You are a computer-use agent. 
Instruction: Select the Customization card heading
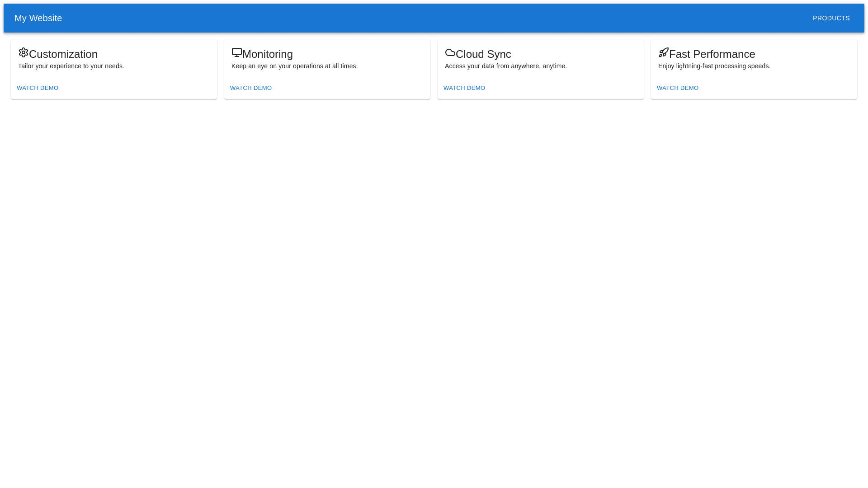tap(63, 54)
